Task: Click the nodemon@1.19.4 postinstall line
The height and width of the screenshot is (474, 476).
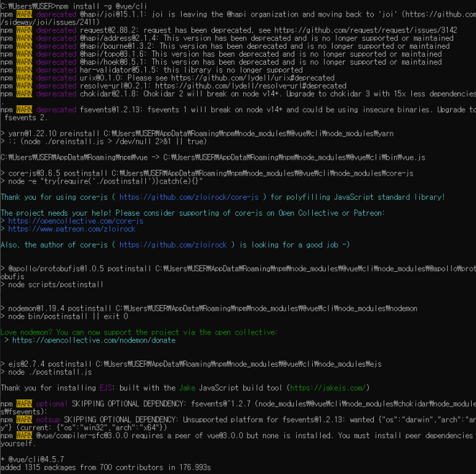Action: 209,308
